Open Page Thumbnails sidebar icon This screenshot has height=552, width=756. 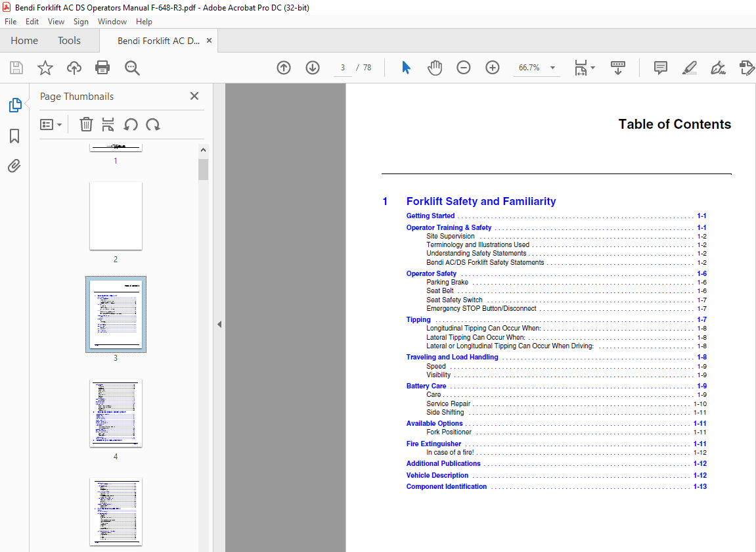pos(15,104)
